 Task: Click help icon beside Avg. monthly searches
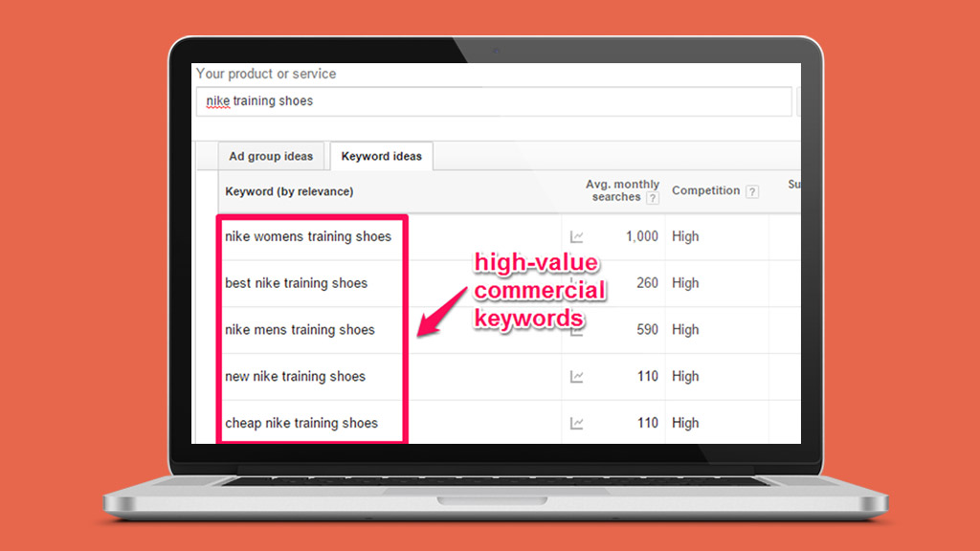coord(653,198)
